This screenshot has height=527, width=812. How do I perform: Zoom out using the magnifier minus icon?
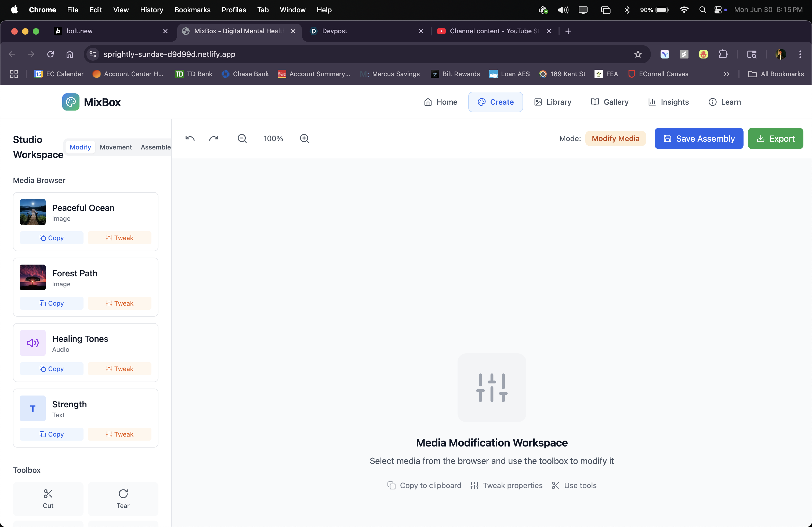[242, 138]
